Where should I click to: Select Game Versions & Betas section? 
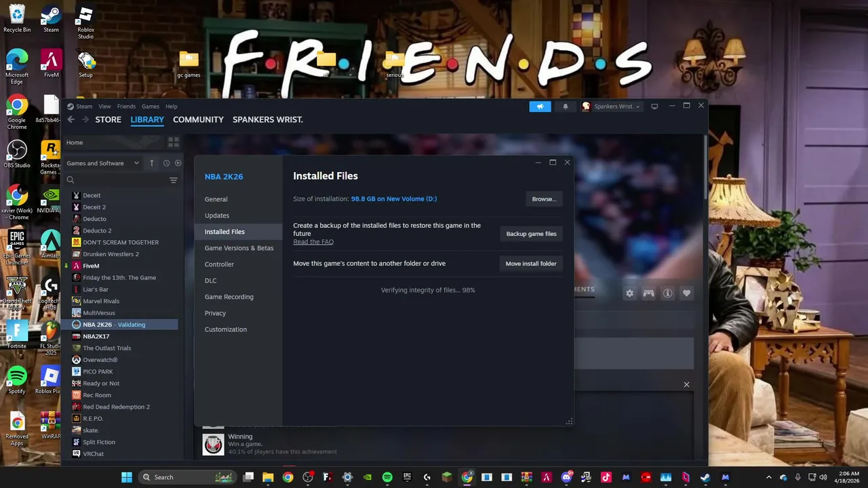tap(238, 248)
